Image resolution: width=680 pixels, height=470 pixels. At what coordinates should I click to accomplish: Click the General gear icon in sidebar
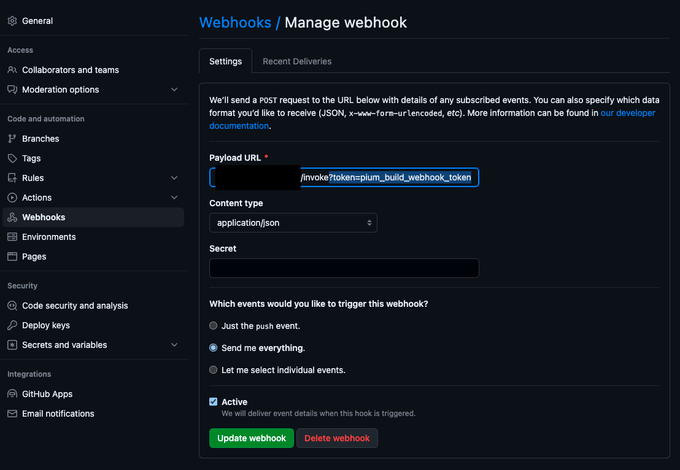[12, 20]
